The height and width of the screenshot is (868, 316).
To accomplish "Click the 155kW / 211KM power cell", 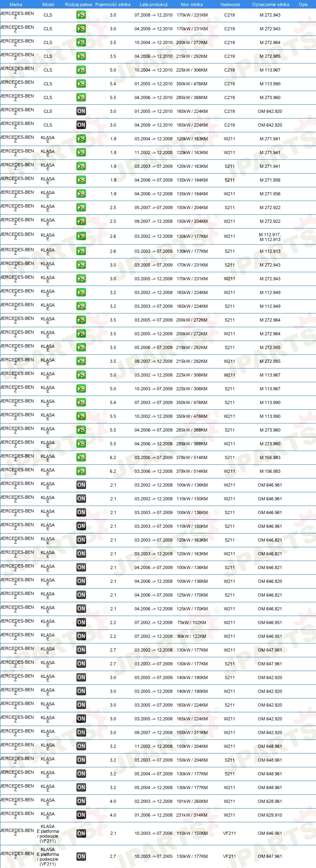I will (192, 733).
